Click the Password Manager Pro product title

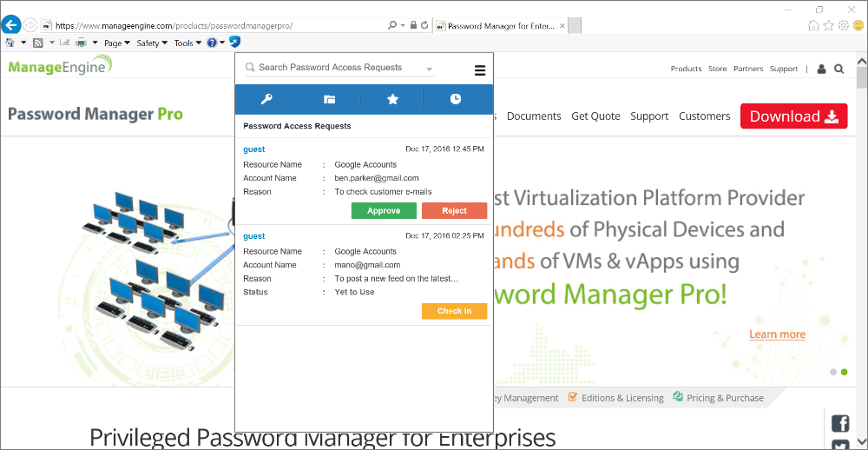pos(95,114)
